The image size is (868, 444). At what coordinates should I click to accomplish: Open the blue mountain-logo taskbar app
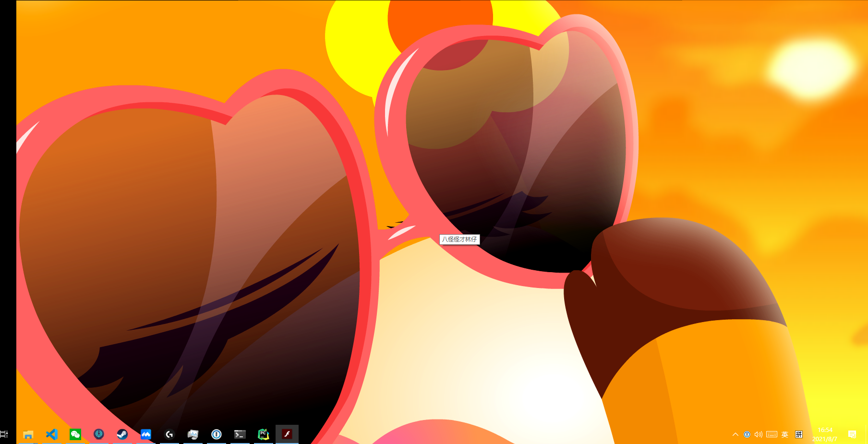(x=145, y=434)
